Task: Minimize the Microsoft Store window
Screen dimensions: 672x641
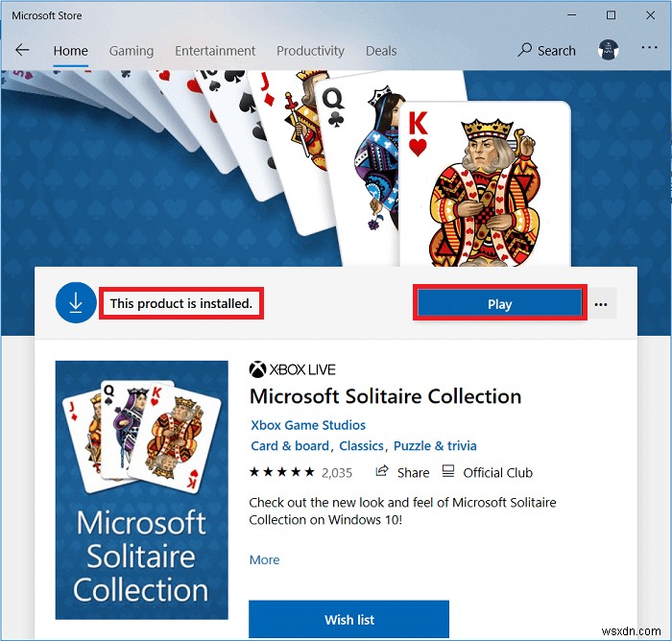Action: (572, 15)
